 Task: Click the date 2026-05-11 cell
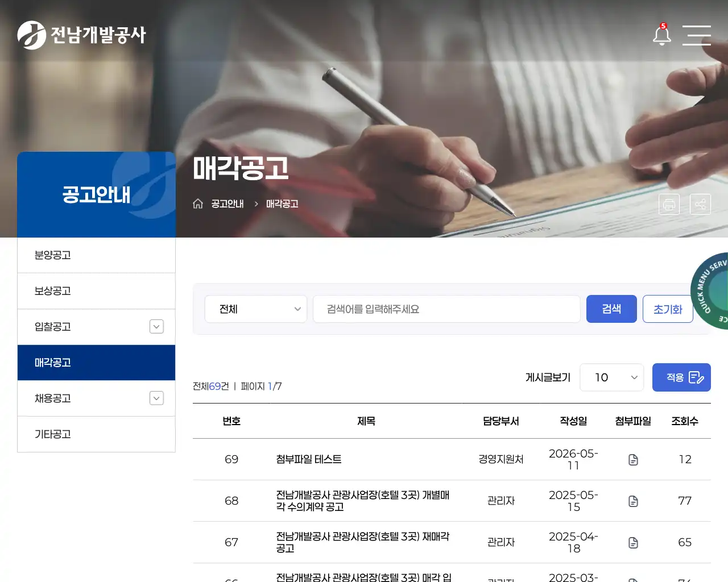point(573,459)
